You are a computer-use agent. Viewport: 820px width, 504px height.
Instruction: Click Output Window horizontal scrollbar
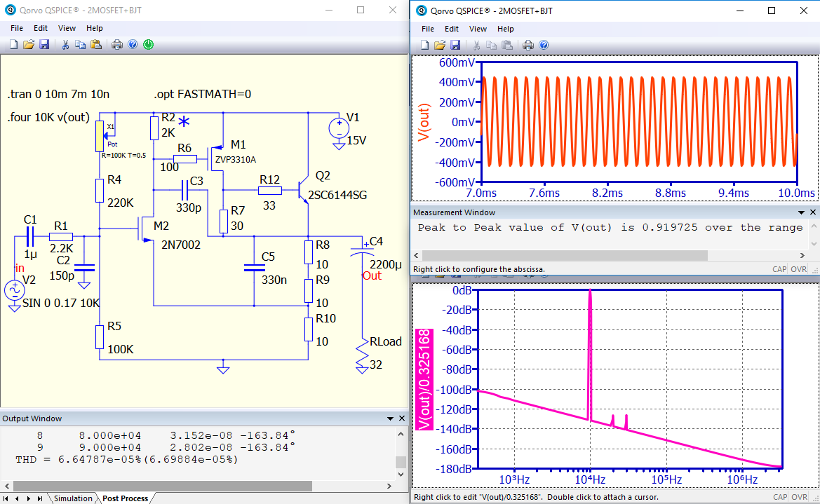pyautogui.click(x=163, y=486)
